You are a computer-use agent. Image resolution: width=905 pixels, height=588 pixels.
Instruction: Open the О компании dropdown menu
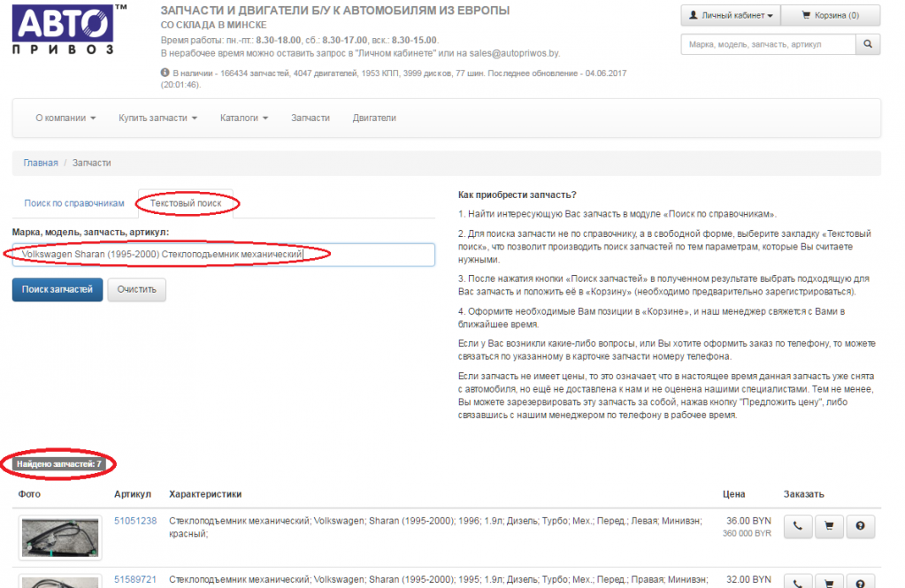(x=65, y=118)
